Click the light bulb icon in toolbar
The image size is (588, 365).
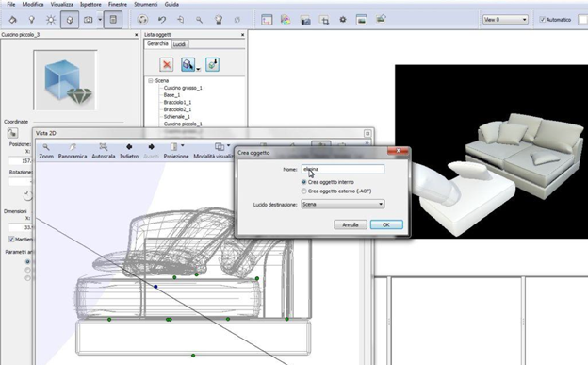click(x=32, y=20)
